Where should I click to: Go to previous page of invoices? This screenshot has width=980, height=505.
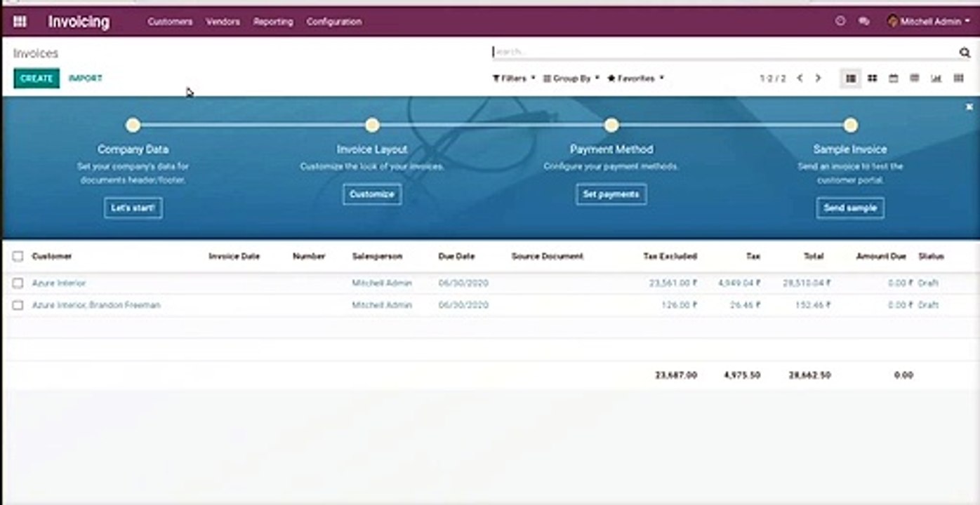tap(800, 79)
